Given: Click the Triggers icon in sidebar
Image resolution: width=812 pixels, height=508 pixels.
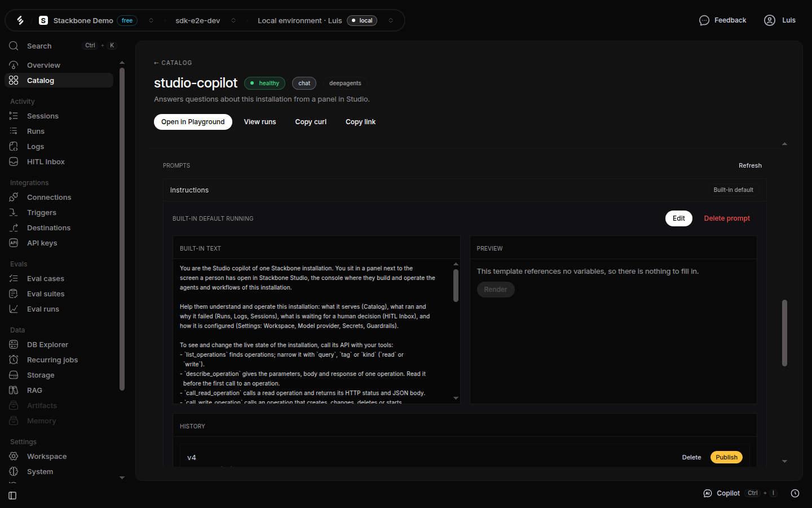Looking at the screenshot, I should point(14,212).
